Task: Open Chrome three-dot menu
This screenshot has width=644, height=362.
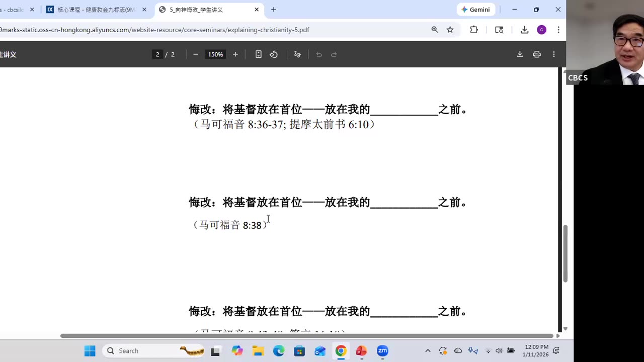Action: [558, 30]
